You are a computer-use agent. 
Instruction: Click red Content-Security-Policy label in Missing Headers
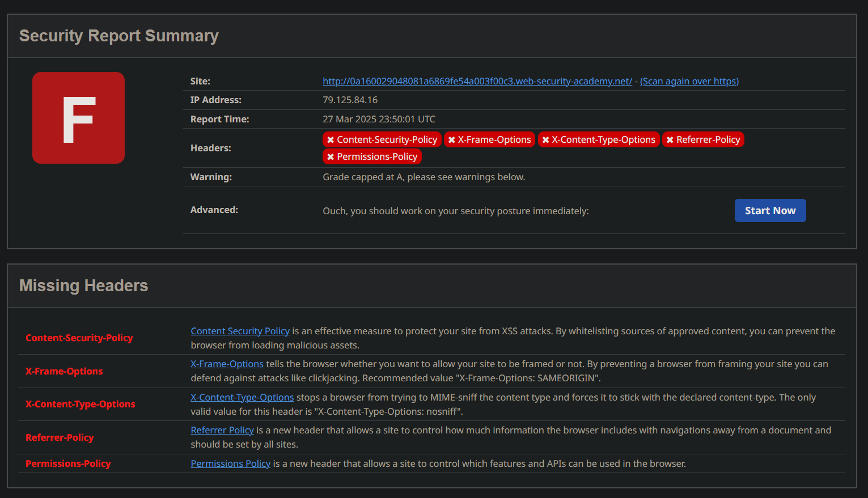point(79,338)
